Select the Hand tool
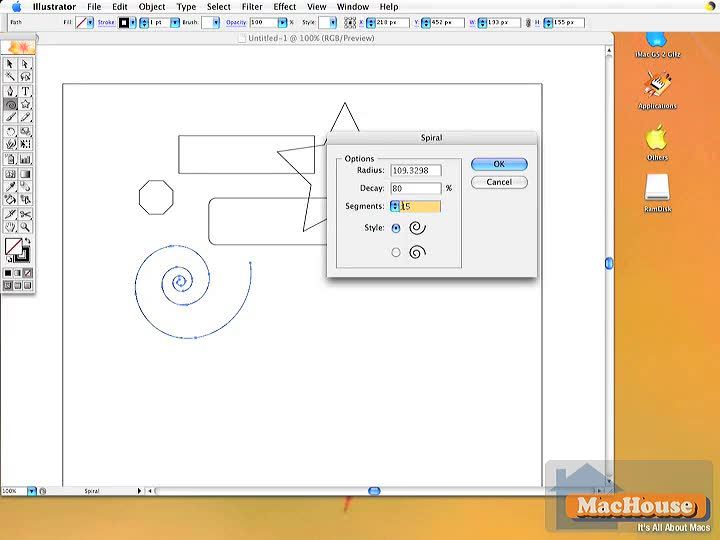720x540 pixels. (x=10, y=227)
